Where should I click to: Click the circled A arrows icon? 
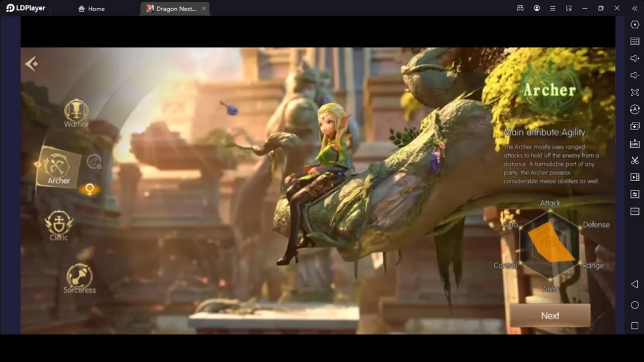click(x=635, y=109)
